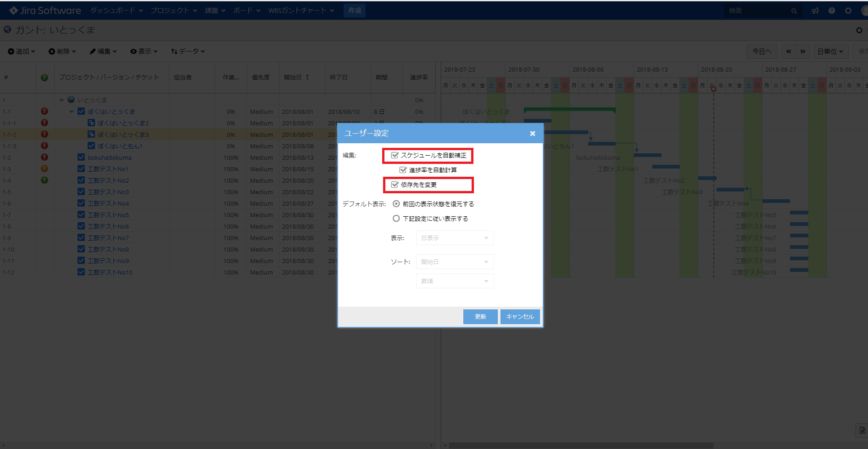Open the 編集 dropdown menu
The image size is (868, 449).
[103, 51]
